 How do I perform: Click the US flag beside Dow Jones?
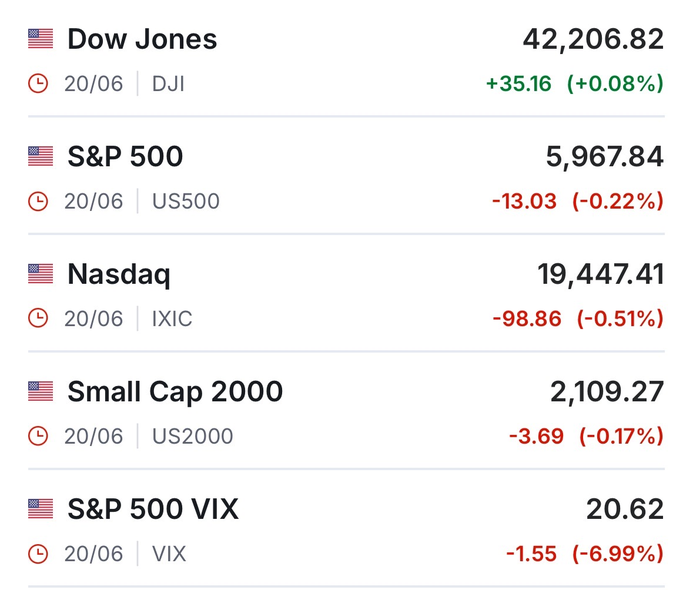click(40, 40)
